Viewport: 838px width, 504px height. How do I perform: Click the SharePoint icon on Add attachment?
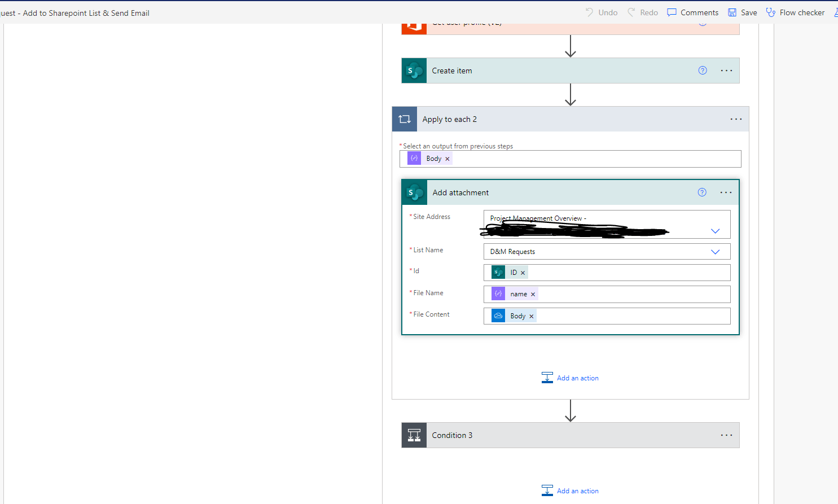(415, 192)
